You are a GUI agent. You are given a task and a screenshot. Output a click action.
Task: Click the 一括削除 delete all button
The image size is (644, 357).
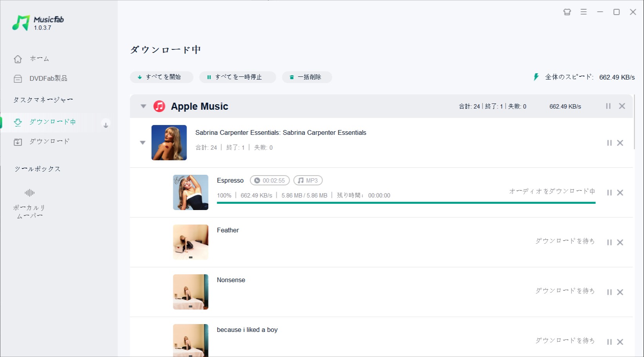[307, 77]
